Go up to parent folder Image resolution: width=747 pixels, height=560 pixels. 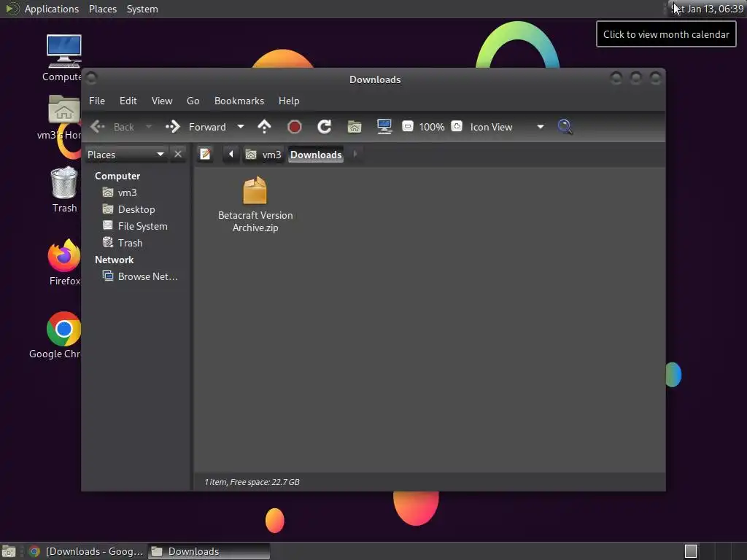click(264, 127)
